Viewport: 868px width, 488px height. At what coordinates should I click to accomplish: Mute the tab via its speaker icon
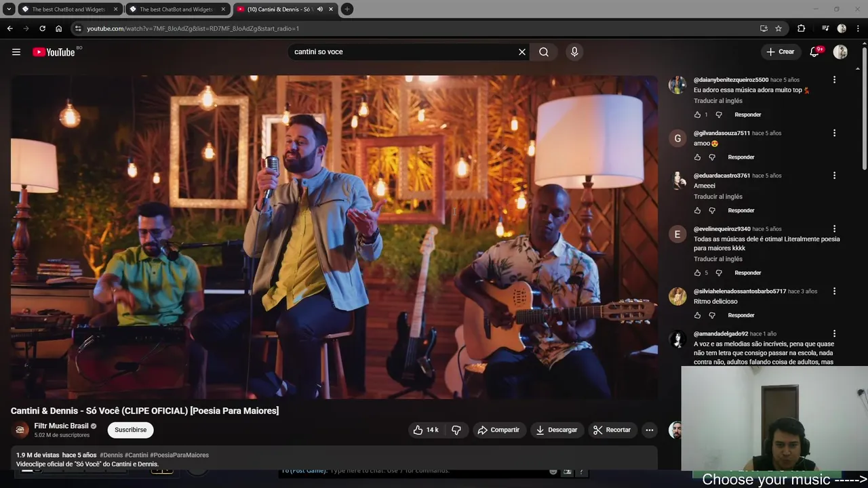click(320, 9)
